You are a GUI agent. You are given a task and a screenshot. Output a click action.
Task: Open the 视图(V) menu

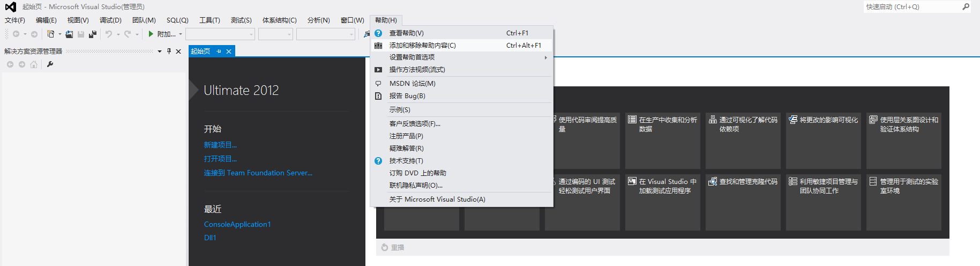pos(78,20)
